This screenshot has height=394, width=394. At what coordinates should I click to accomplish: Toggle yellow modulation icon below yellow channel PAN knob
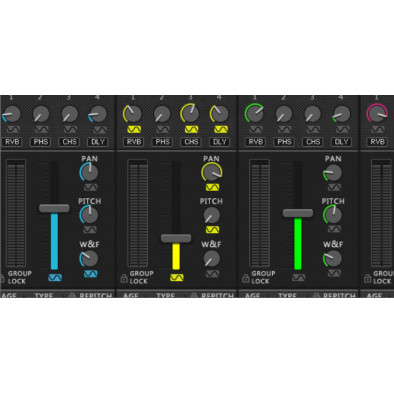(212, 187)
